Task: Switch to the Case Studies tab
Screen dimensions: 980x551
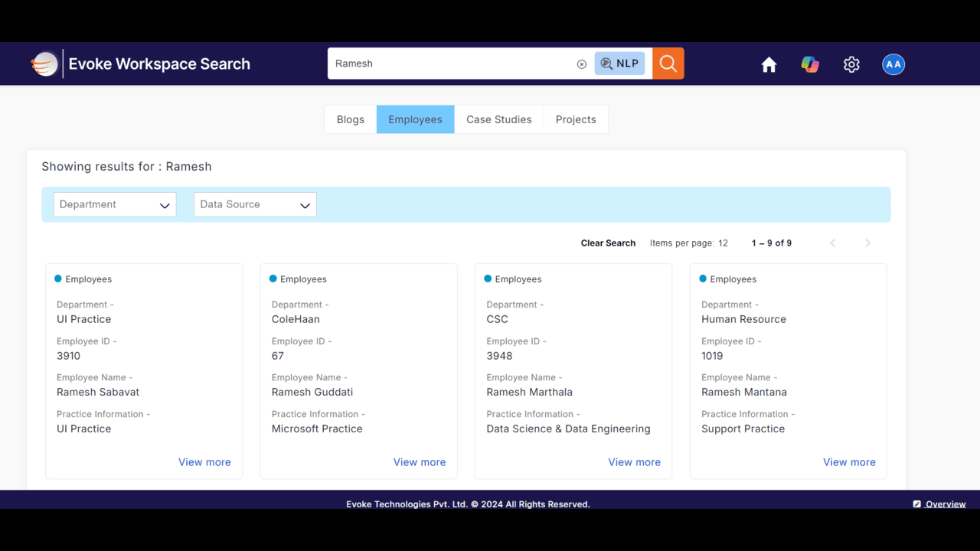Action: (x=499, y=119)
